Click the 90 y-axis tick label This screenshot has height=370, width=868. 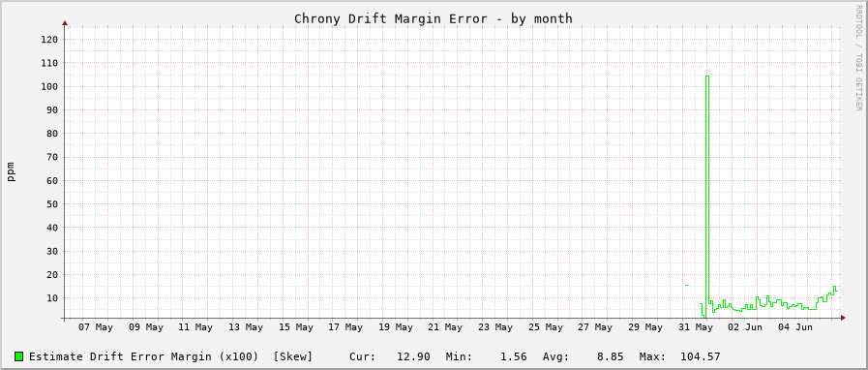[51, 110]
